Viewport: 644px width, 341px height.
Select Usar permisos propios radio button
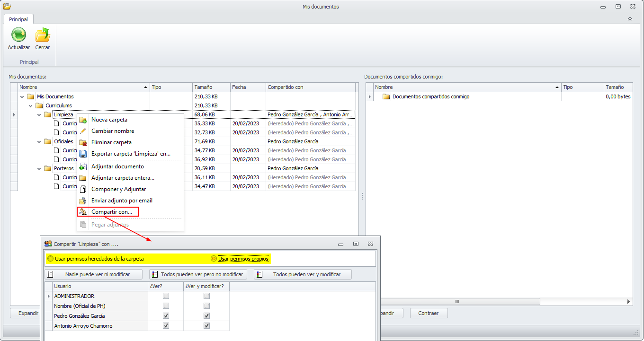pos(214,259)
